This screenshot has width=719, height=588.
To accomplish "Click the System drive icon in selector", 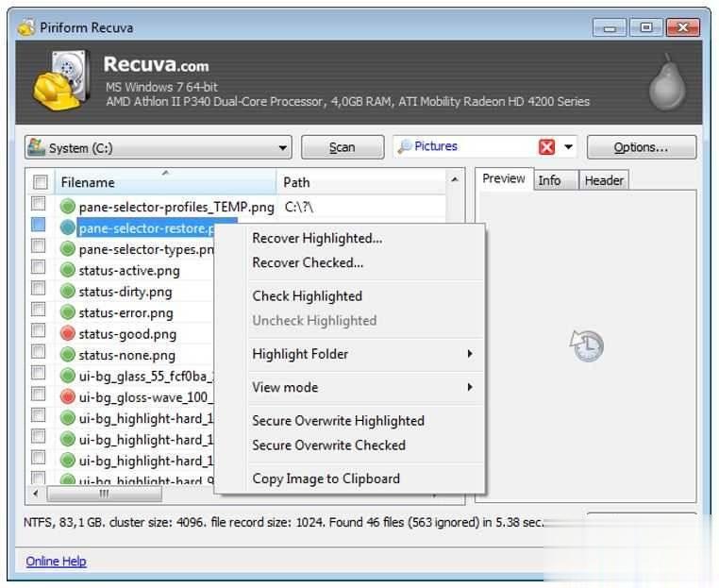I will point(36,147).
